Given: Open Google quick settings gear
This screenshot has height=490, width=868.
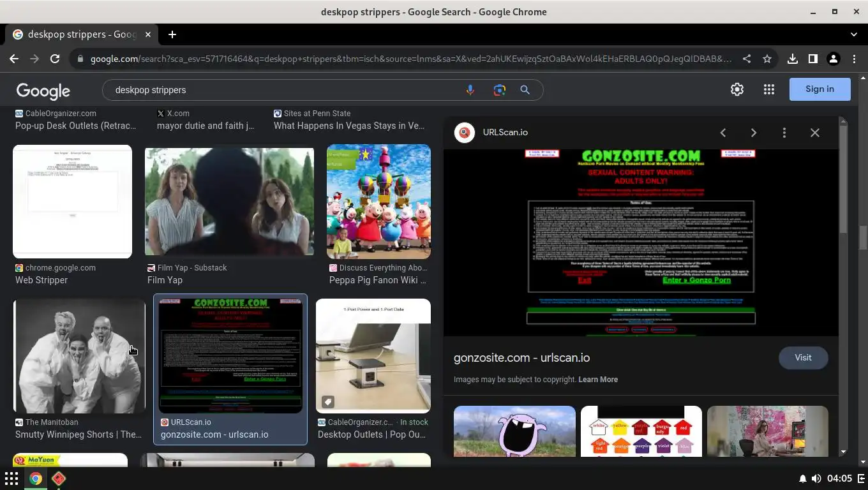Looking at the screenshot, I should point(737,89).
